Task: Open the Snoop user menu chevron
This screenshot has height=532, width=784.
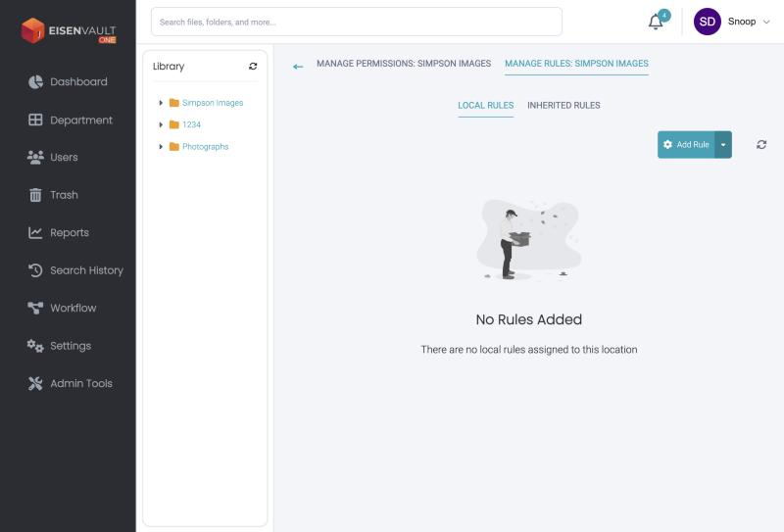Action: point(766,22)
